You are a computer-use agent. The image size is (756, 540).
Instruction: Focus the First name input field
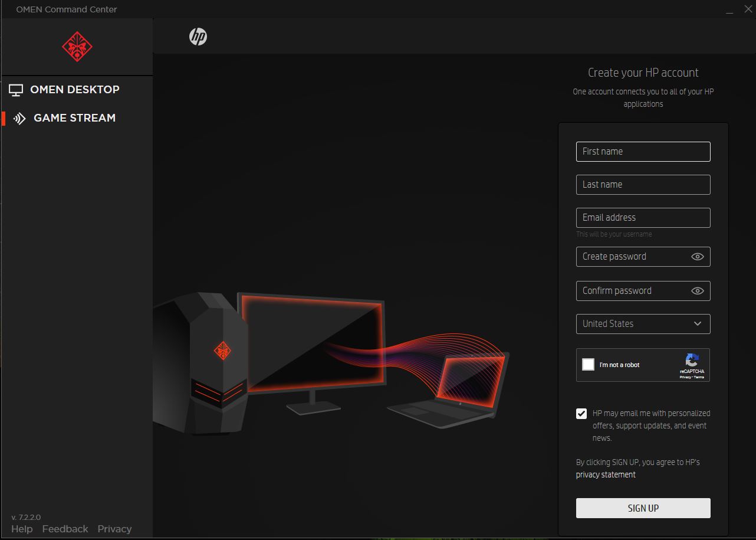(643, 152)
